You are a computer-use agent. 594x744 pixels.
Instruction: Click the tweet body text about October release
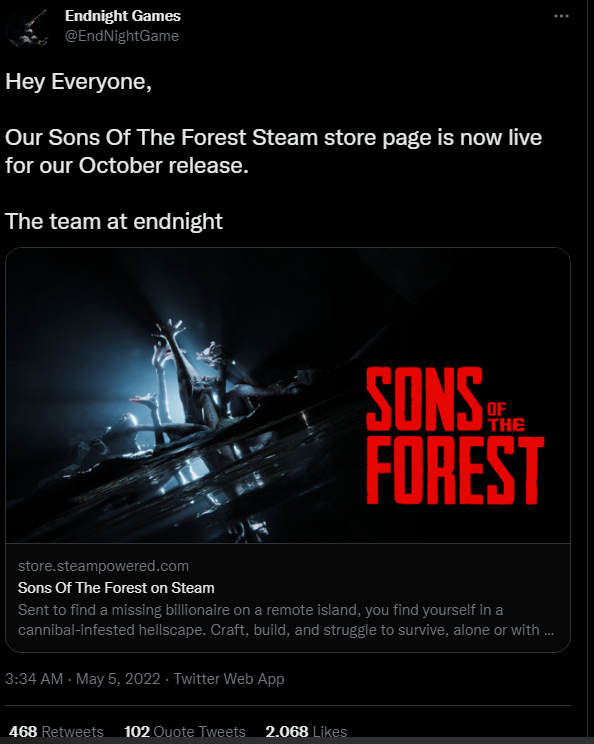click(x=273, y=151)
